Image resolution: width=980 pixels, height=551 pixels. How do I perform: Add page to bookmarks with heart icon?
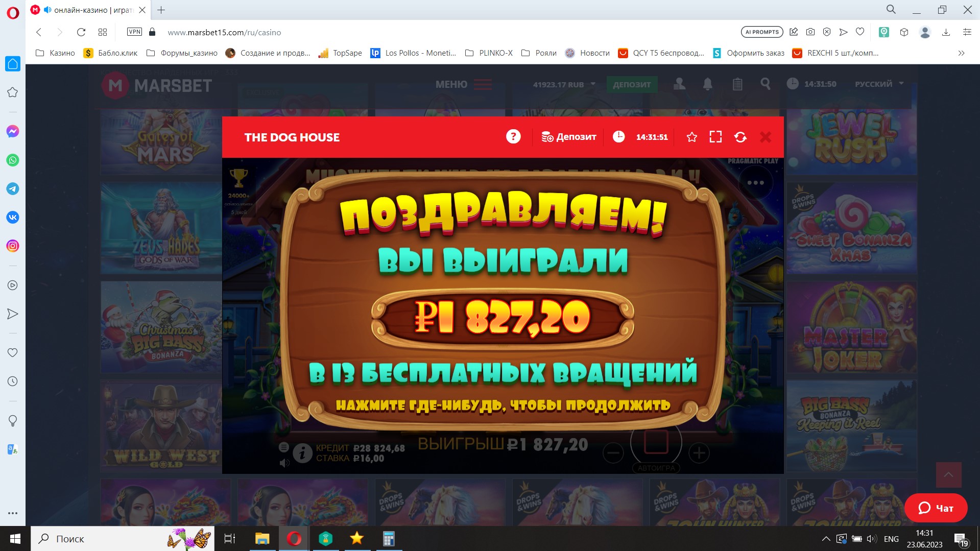[860, 32]
